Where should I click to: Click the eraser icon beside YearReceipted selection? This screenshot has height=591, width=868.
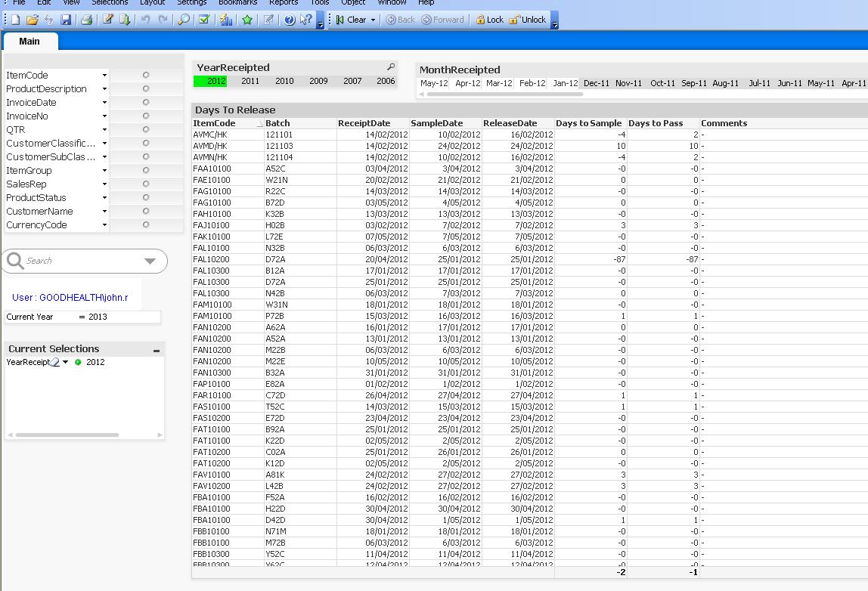pos(54,363)
